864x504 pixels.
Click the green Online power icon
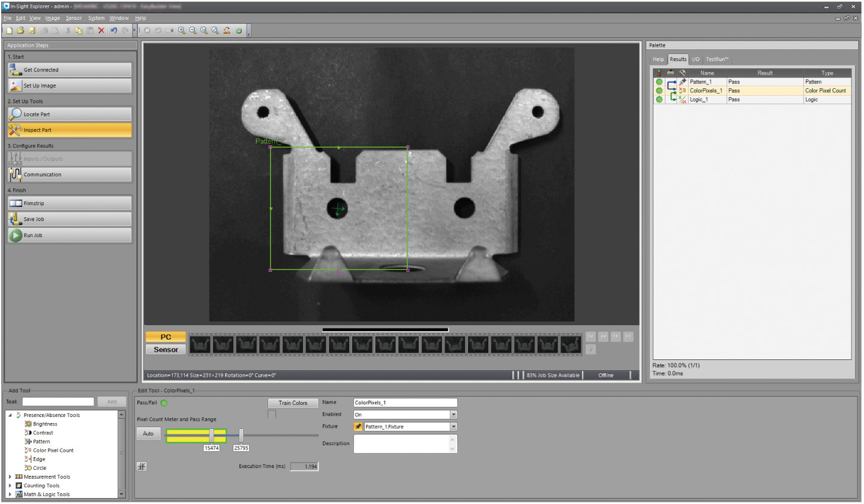tap(239, 30)
